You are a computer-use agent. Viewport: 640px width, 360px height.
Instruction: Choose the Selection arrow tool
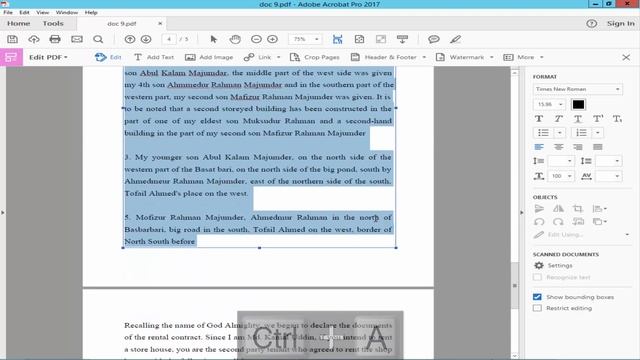[x=213, y=39]
